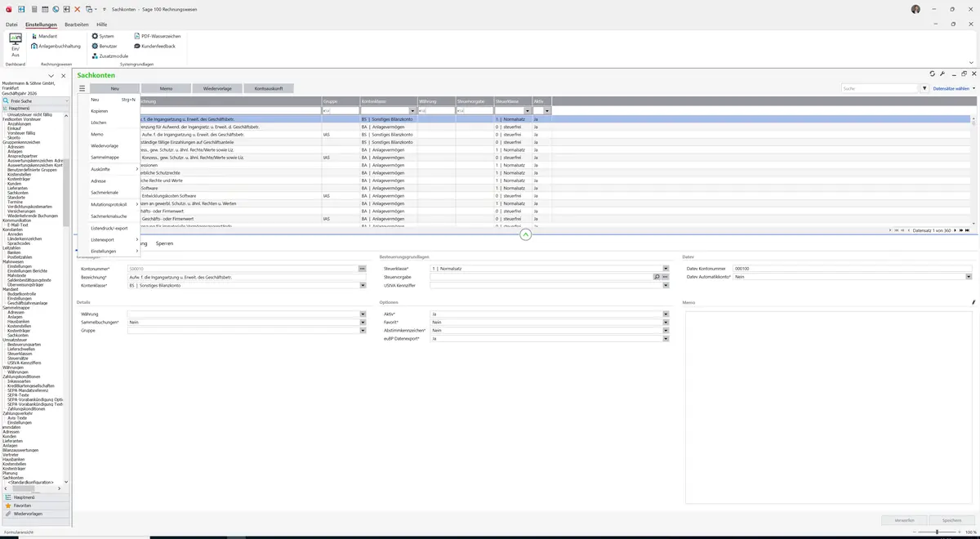Open the Favorit dropdown
This screenshot has height=539, width=980.
tap(666, 323)
